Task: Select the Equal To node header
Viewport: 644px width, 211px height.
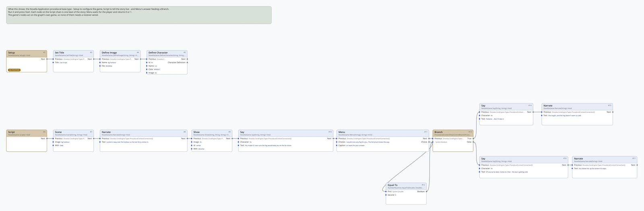Action: (406, 186)
